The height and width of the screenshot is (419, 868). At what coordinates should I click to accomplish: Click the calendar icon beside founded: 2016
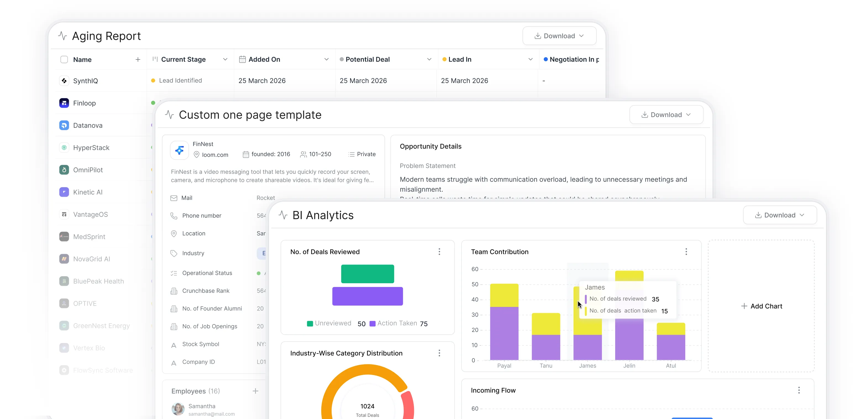(x=246, y=155)
